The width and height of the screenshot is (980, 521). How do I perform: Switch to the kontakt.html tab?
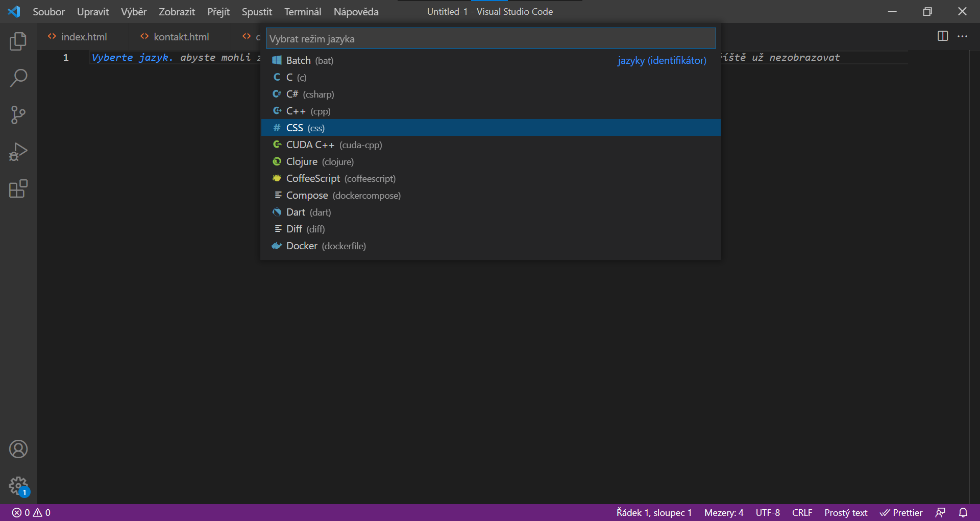[181, 37]
